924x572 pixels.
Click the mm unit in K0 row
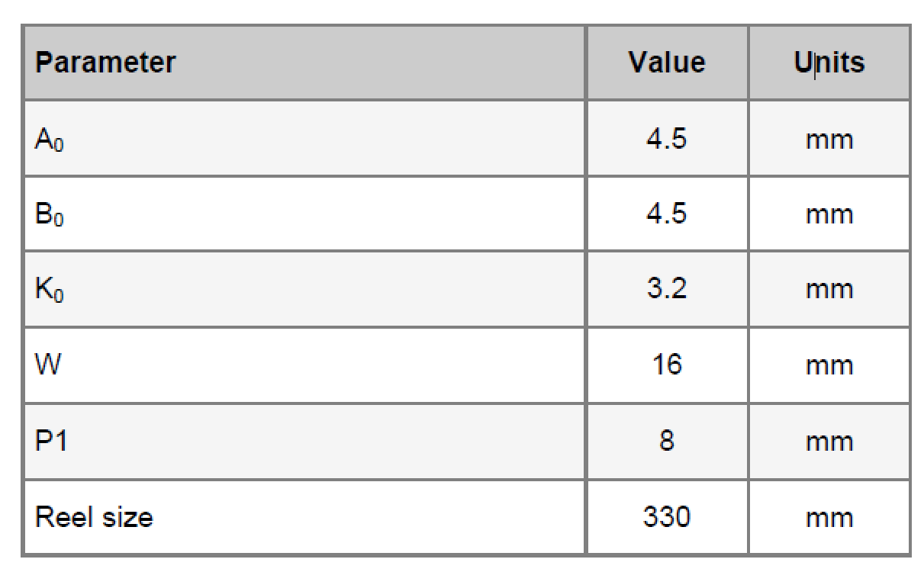(x=829, y=291)
